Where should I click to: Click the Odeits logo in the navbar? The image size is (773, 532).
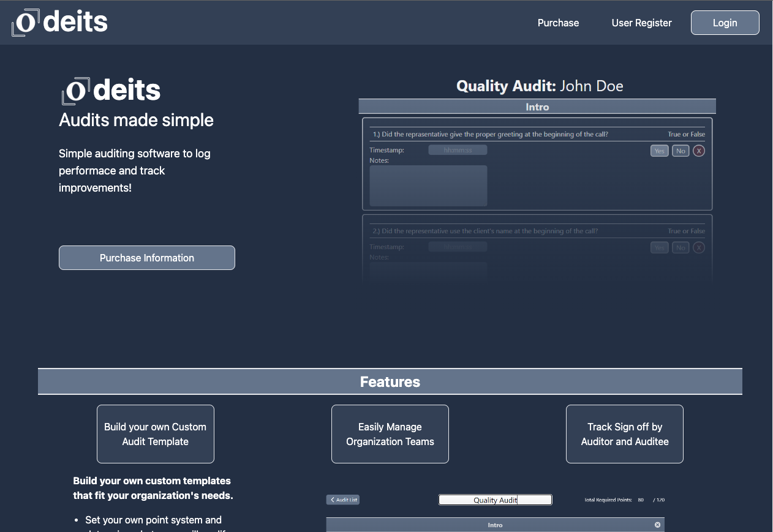60,23
